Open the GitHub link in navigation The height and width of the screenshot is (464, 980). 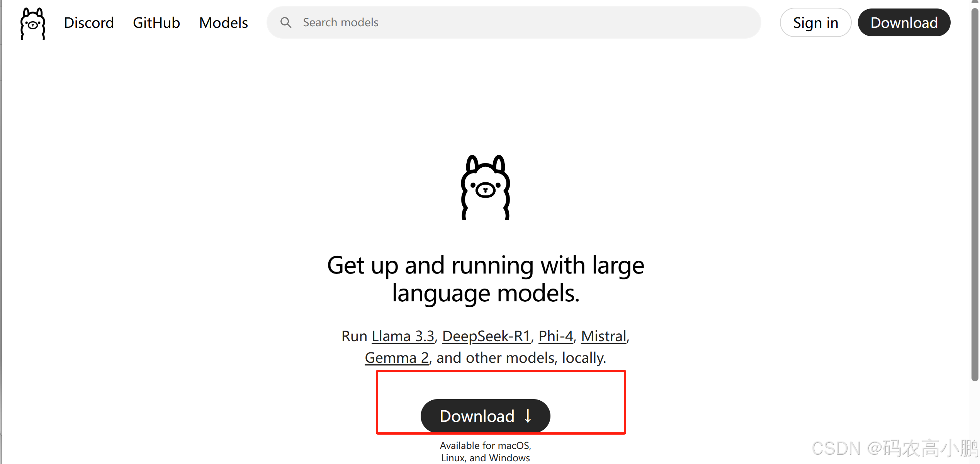tap(156, 22)
